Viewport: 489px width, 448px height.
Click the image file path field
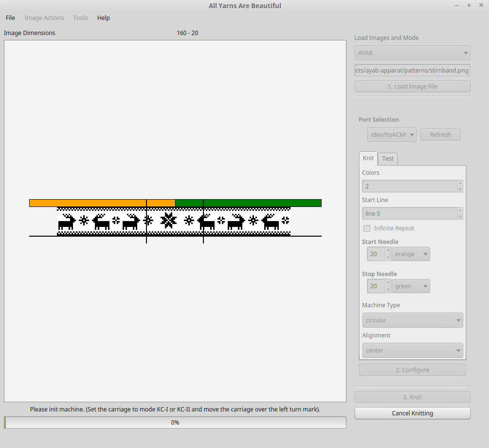(x=412, y=70)
